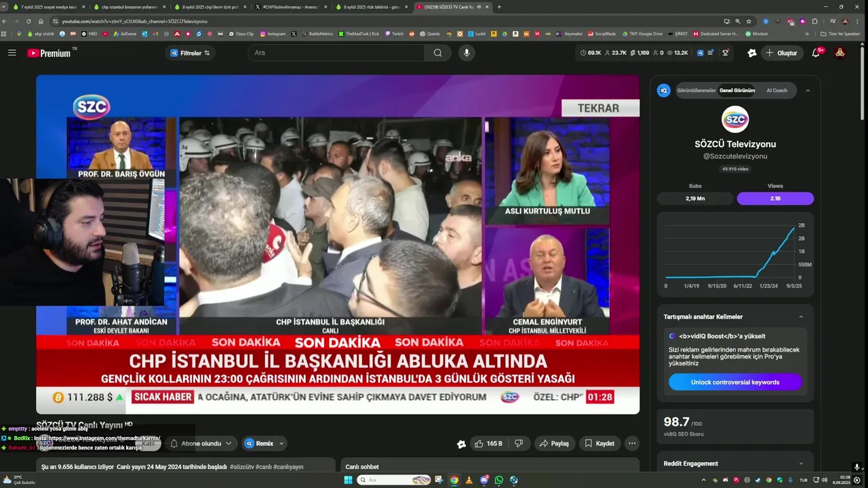
Task: Show hidden system tray icons chevron
Action: 703,480
